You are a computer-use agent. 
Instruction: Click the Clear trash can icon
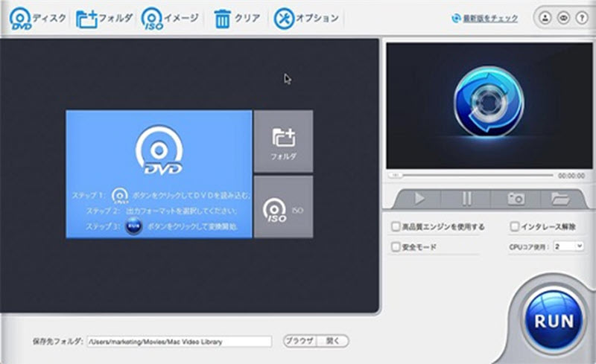point(222,18)
